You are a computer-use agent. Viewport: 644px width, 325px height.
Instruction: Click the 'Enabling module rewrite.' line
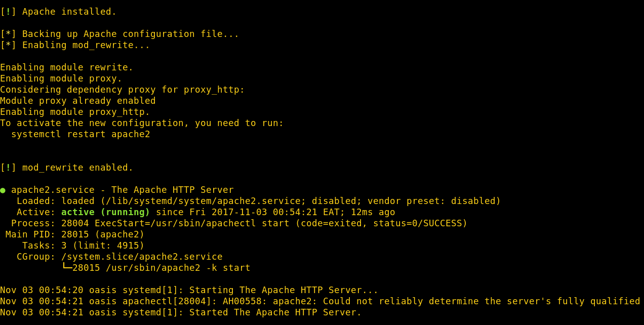tap(67, 67)
